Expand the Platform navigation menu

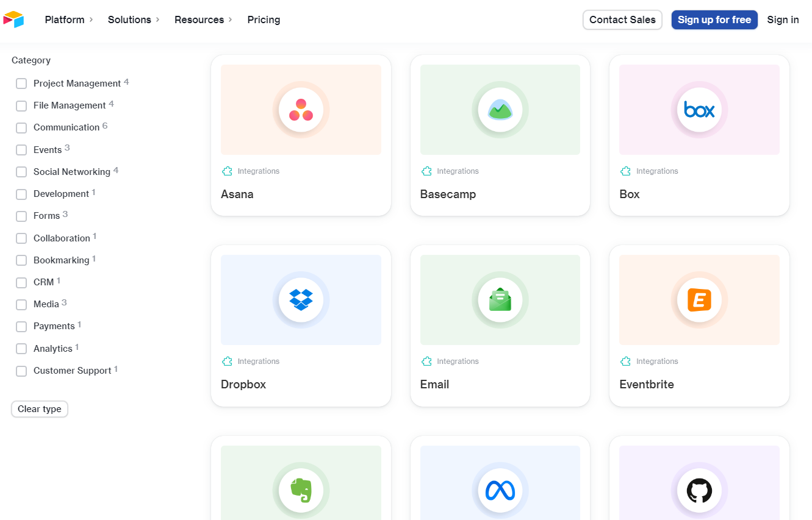pyautogui.click(x=69, y=20)
